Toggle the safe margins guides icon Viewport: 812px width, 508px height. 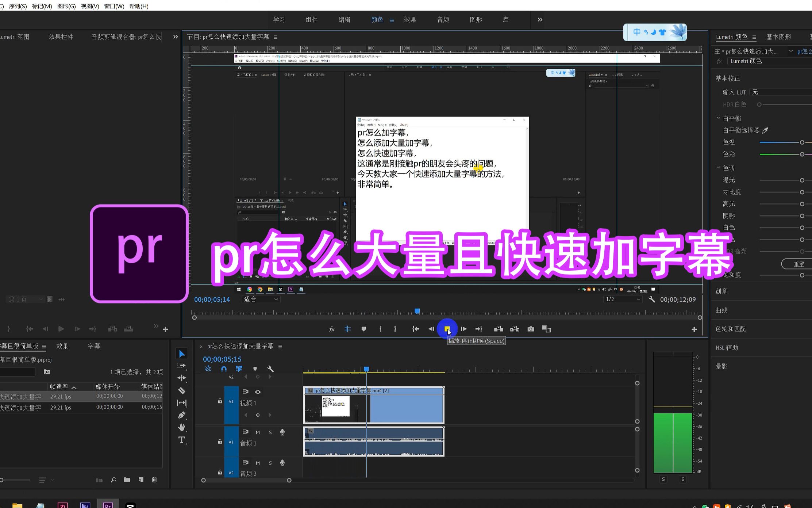coord(347,329)
